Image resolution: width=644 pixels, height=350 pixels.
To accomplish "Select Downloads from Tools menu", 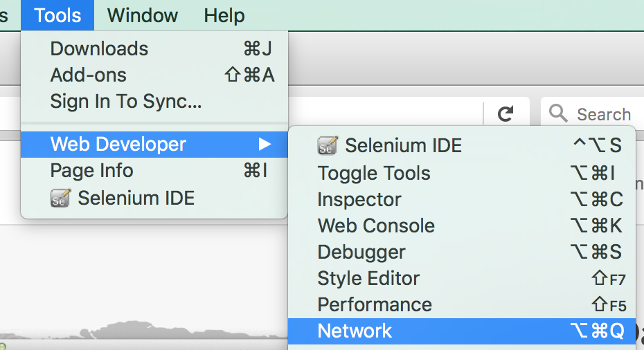I will (154, 49).
